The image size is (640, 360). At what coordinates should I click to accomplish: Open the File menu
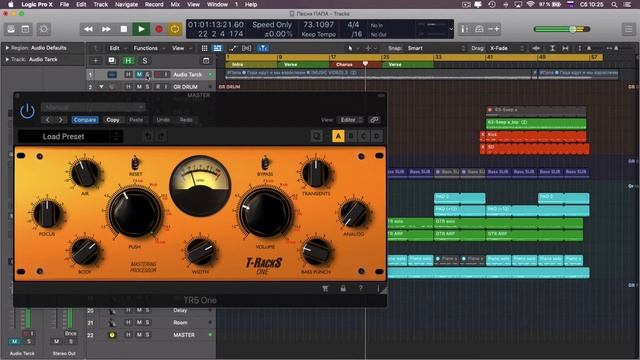[x=64, y=4]
